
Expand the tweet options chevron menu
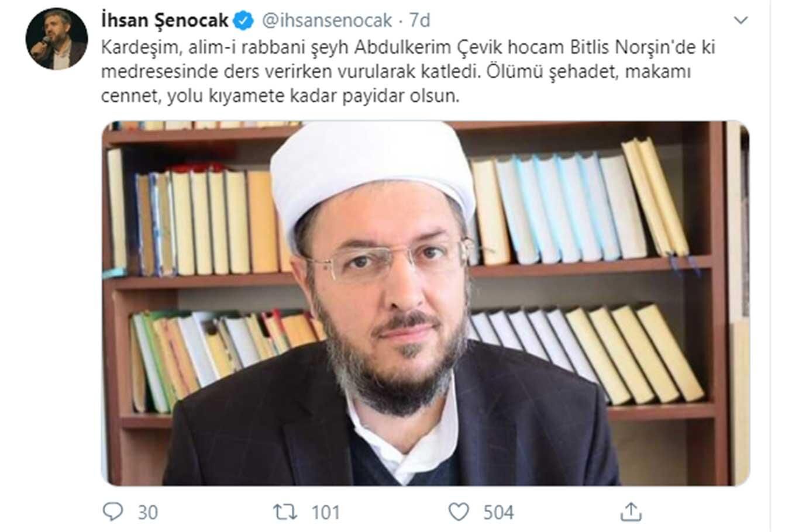click(741, 20)
